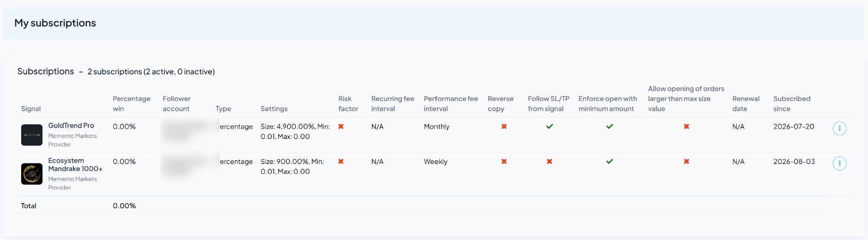Click subscribed since date 2026-08-03

point(794,161)
